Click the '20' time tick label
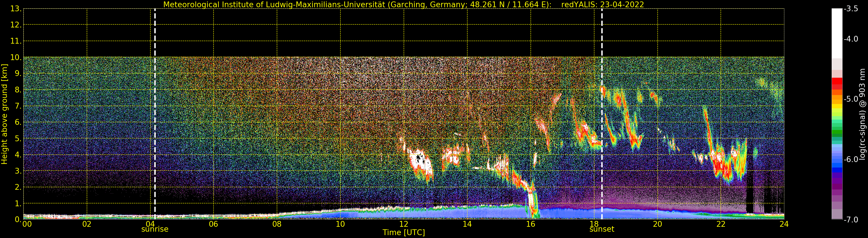 click(x=657, y=224)
